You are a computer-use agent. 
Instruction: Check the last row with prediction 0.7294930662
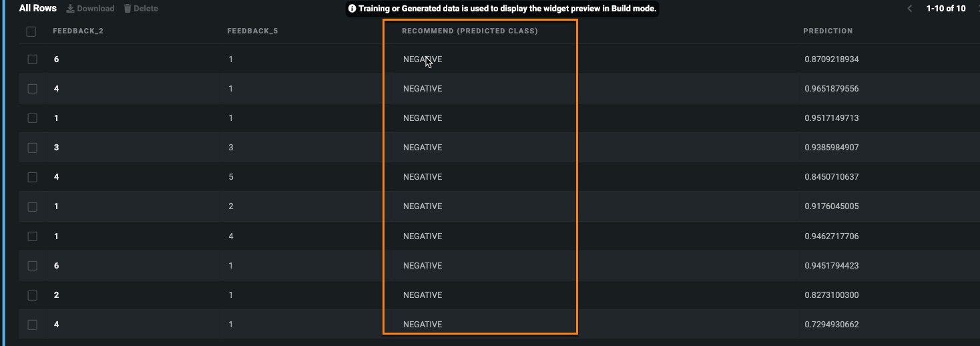[32, 325]
